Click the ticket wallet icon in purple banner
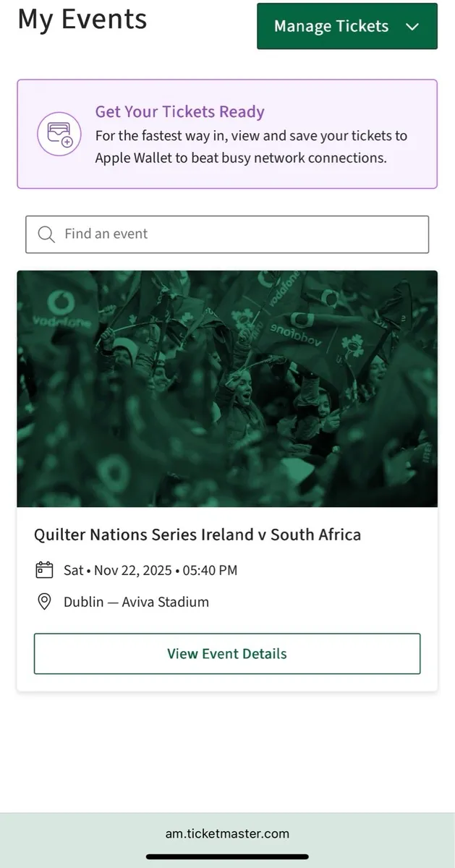Image resolution: width=455 pixels, height=868 pixels. [x=59, y=134]
